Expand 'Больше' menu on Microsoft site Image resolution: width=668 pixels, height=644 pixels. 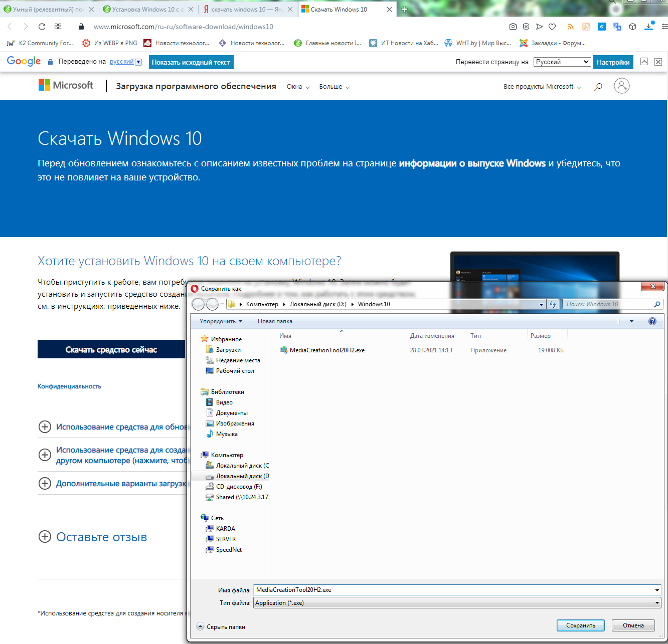335,87
